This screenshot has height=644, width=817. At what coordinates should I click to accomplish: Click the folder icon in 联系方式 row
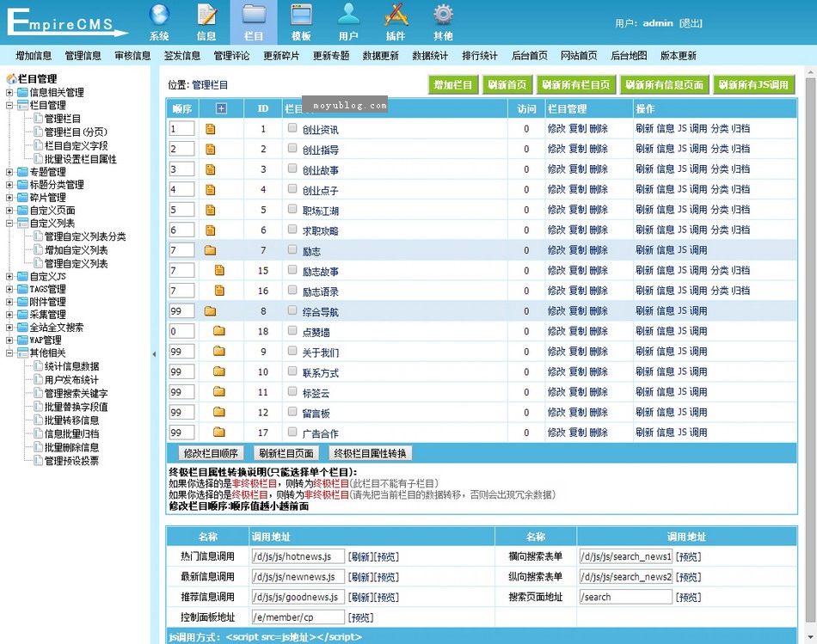point(219,371)
